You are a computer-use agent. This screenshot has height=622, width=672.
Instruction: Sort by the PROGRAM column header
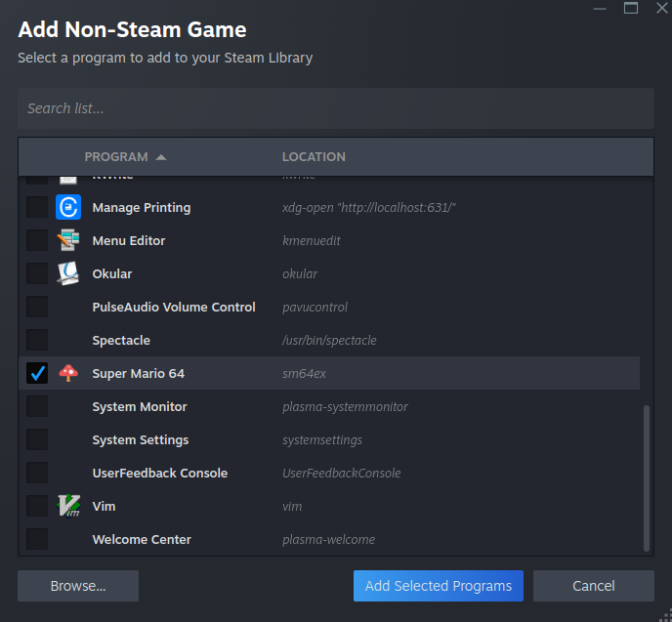click(116, 157)
